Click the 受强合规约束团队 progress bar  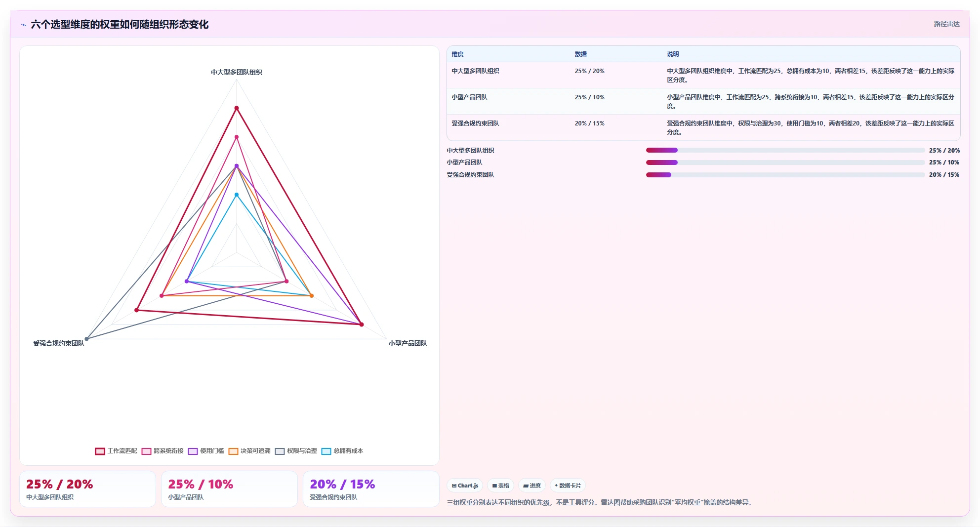click(x=785, y=175)
